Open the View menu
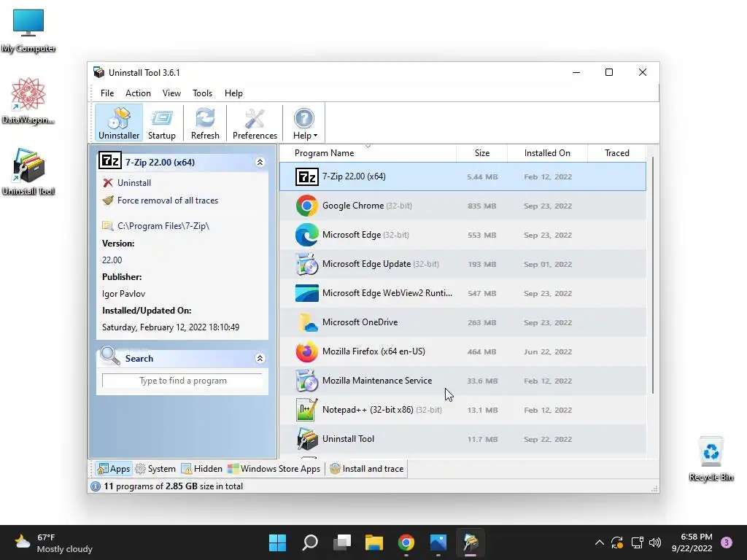The height and width of the screenshot is (560, 747). tap(171, 93)
